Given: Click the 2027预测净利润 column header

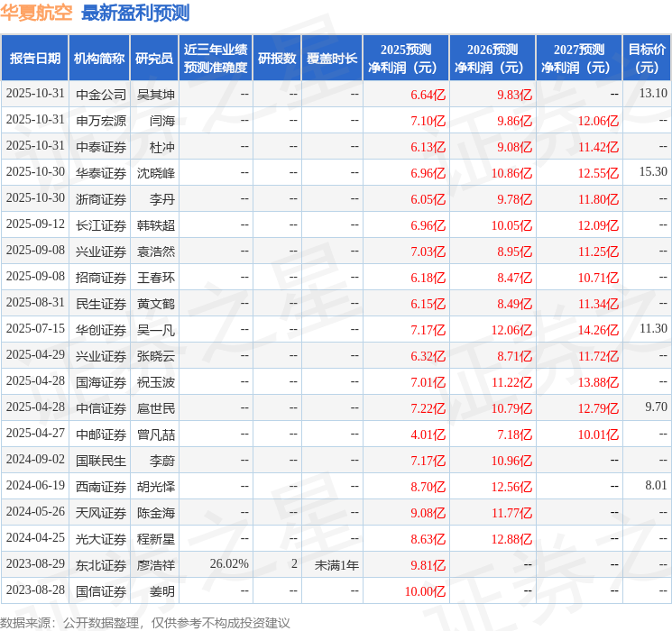Looking at the screenshot, I should [579, 58].
